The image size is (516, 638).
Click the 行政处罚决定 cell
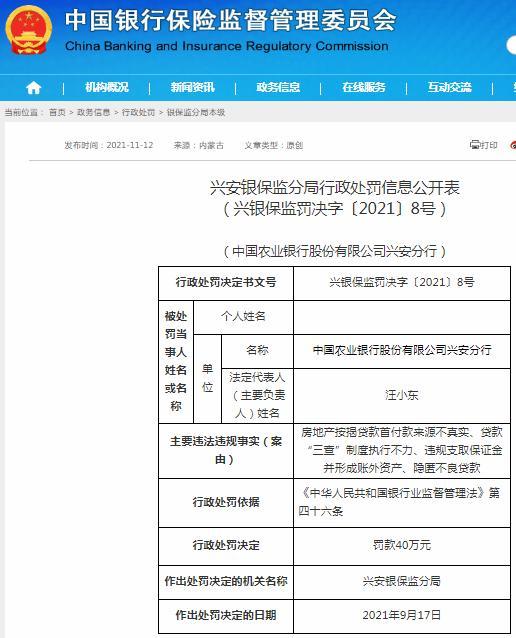coord(226,546)
